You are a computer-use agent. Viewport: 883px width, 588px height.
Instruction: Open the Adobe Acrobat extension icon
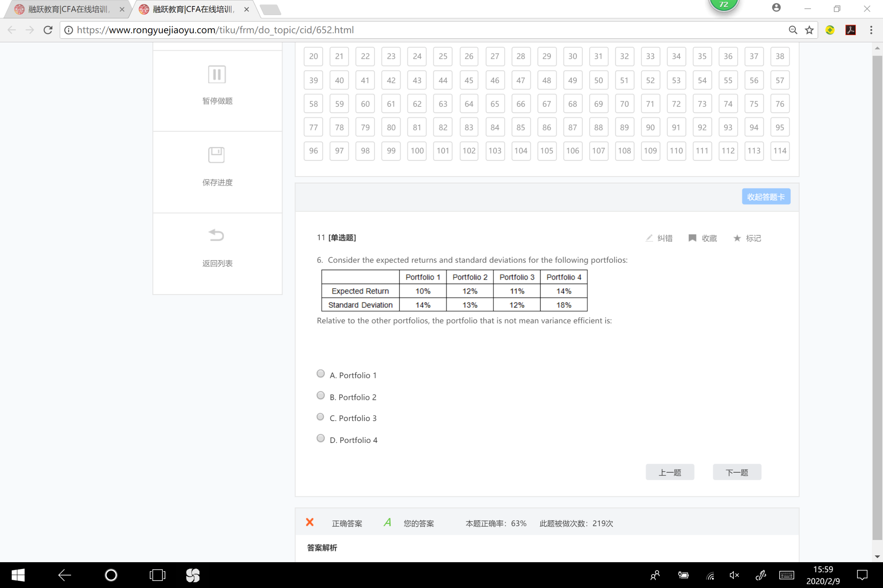coord(850,30)
